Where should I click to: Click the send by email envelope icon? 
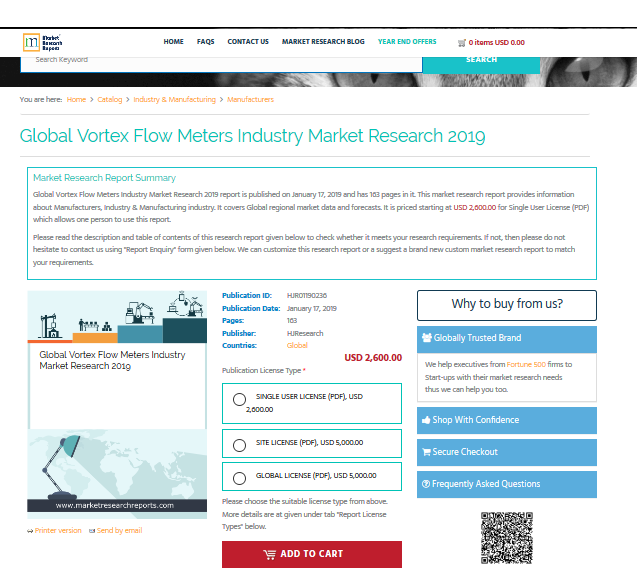pyautogui.click(x=92, y=531)
